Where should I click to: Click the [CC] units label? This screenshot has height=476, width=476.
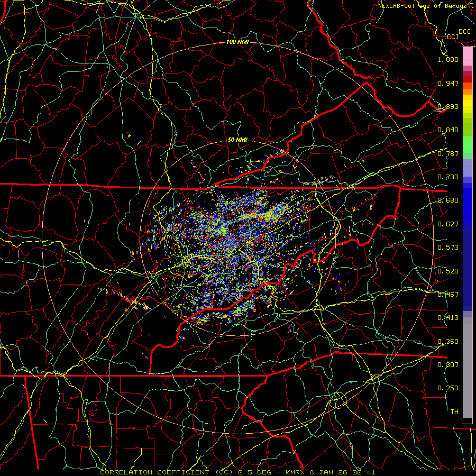click(x=451, y=36)
